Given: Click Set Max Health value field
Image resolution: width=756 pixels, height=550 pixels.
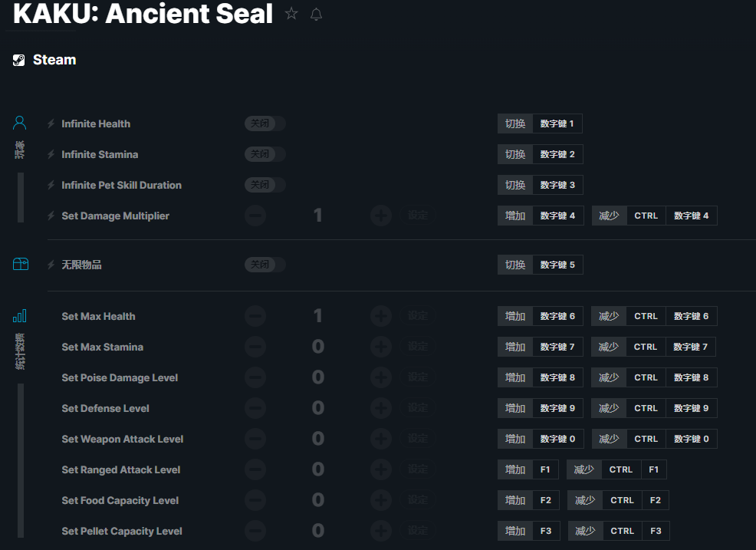Looking at the screenshot, I should coord(317,316).
